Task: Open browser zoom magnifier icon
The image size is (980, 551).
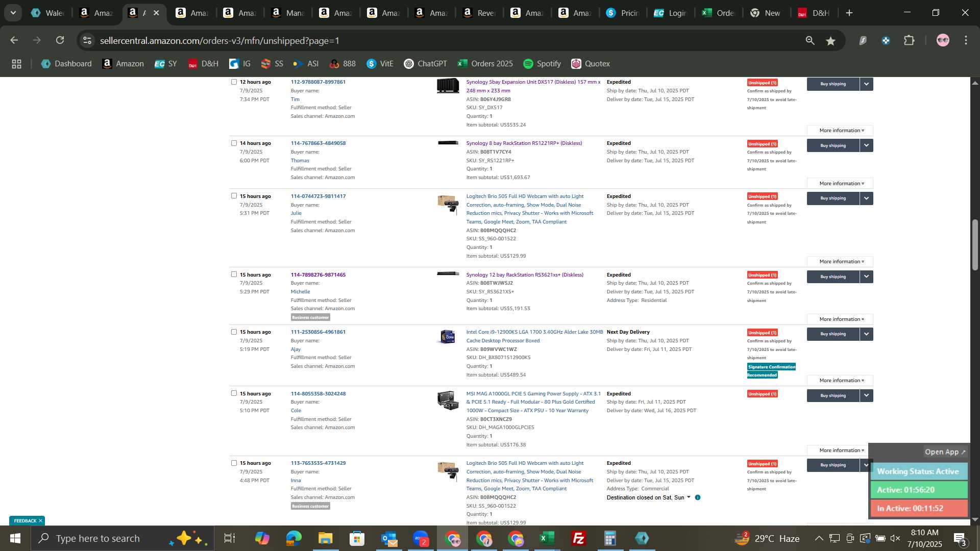Action: click(x=810, y=41)
